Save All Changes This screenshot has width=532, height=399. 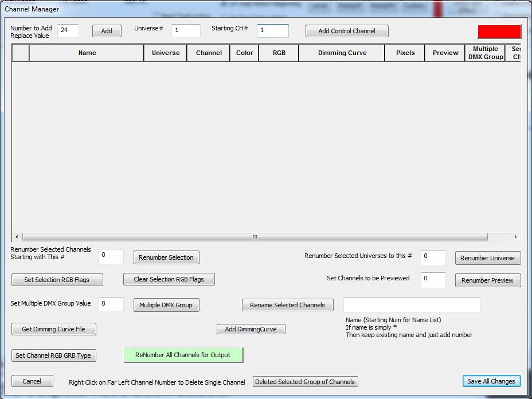(x=492, y=381)
